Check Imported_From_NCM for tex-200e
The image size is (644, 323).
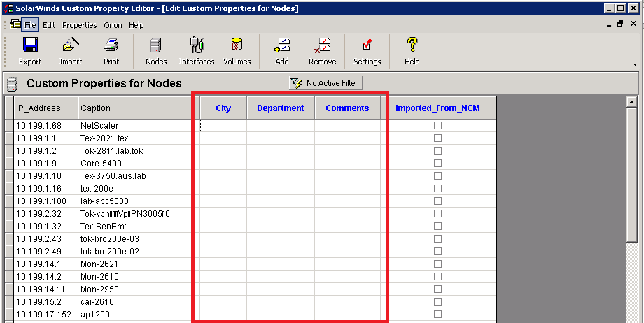pyautogui.click(x=437, y=188)
